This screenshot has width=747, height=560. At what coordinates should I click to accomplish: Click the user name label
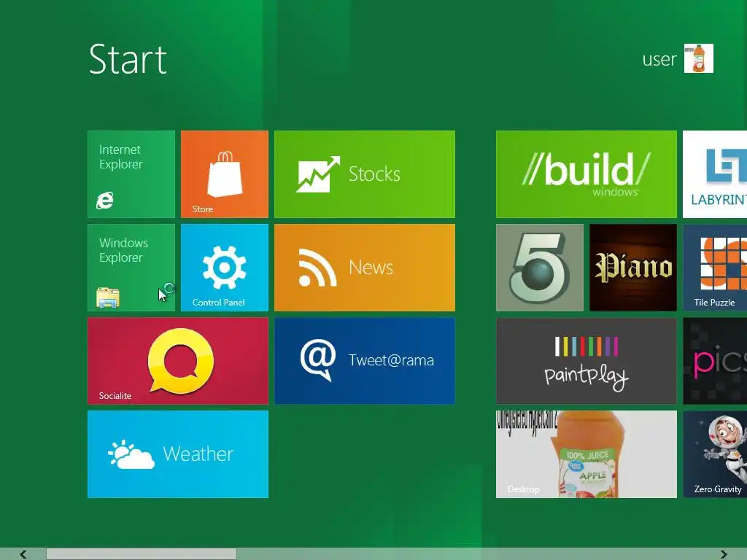click(659, 60)
